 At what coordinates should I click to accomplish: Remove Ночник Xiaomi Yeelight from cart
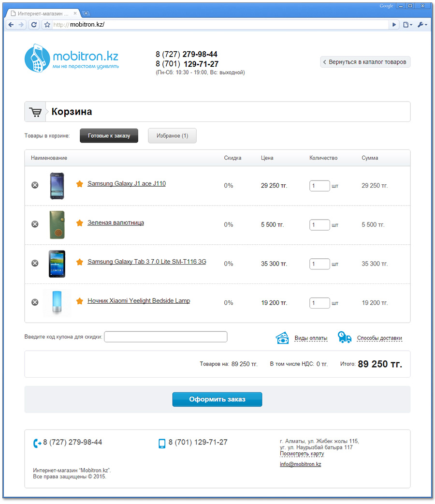tap(35, 302)
